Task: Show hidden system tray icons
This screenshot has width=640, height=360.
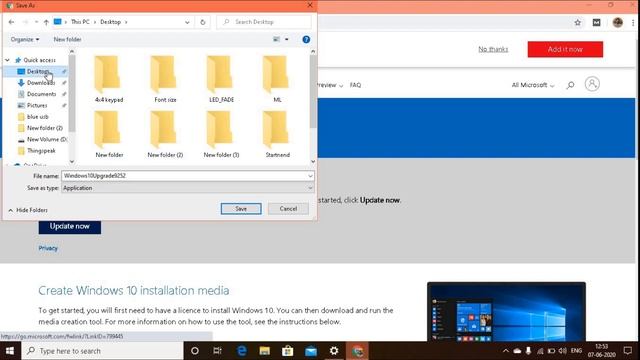Action: pyautogui.click(x=506, y=351)
